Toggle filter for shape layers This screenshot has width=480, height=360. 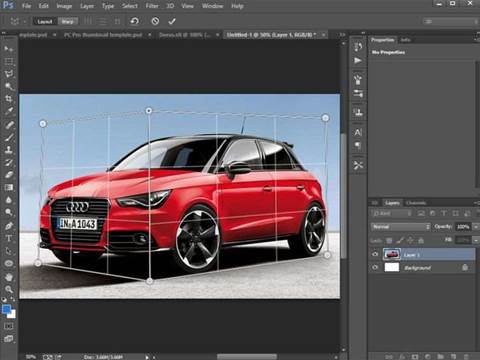coord(455,213)
